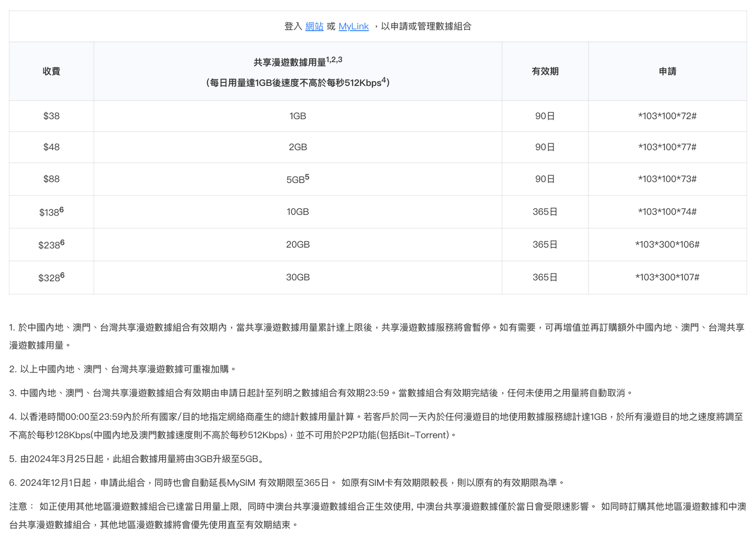Select the $38 plan price cell
This screenshot has width=756, height=536.
(50, 116)
